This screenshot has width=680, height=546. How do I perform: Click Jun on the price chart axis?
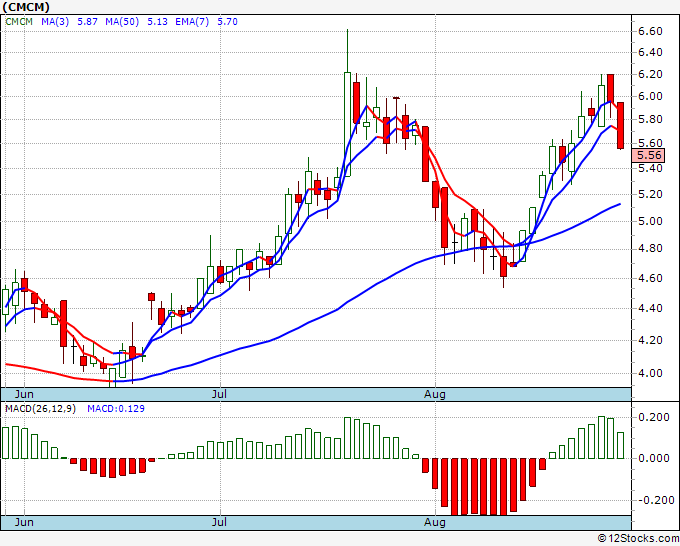[x=24, y=394]
